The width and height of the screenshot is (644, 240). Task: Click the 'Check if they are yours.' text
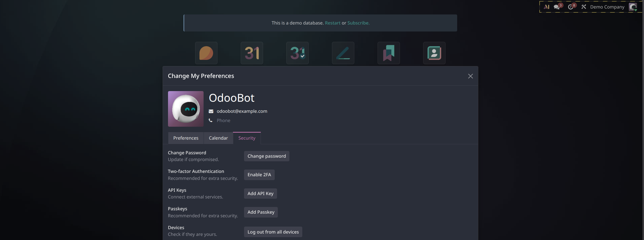click(193, 234)
